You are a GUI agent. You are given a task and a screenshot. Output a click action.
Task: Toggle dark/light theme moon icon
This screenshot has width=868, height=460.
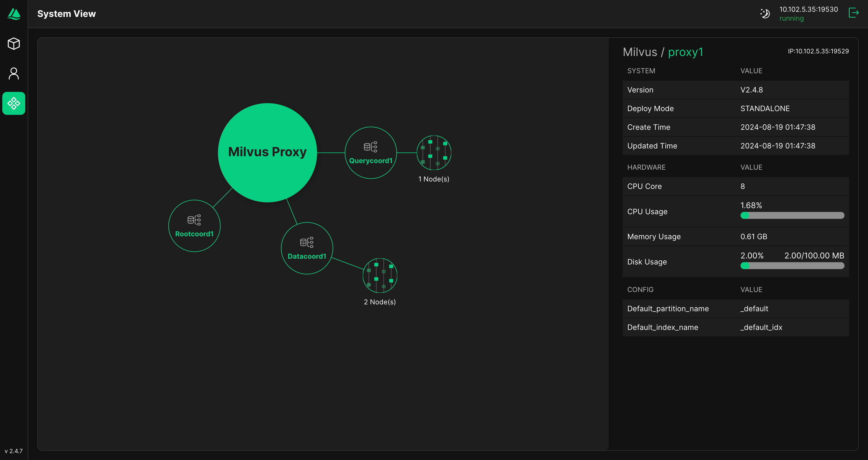coord(765,13)
